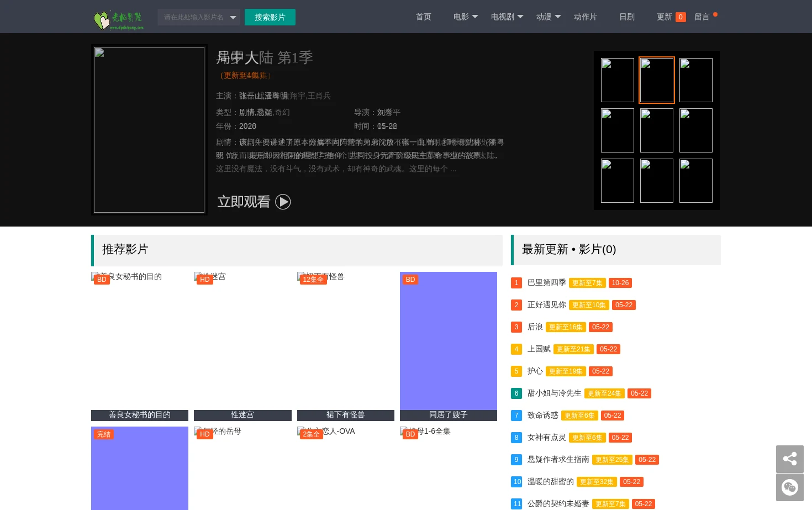Viewport: 812px width, 510px height.
Task: Click the 更新至25集 tag
Action: click(x=612, y=460)
